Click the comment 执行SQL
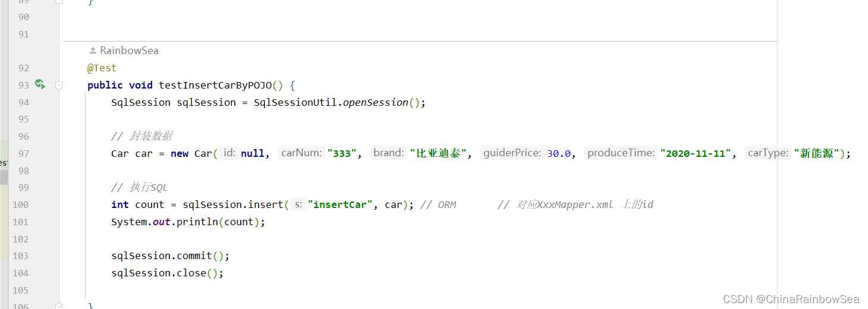868x309 pixels. point(140,187)
